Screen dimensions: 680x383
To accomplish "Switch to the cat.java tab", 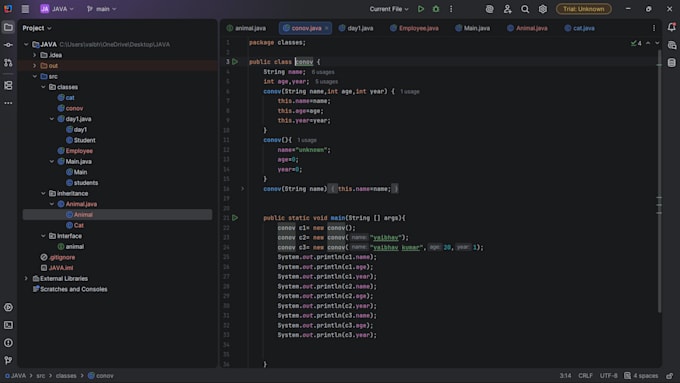I will (x=579, y=28).
